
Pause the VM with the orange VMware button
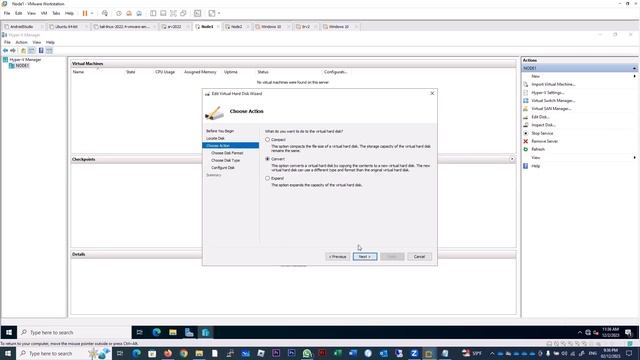[85, 13]
